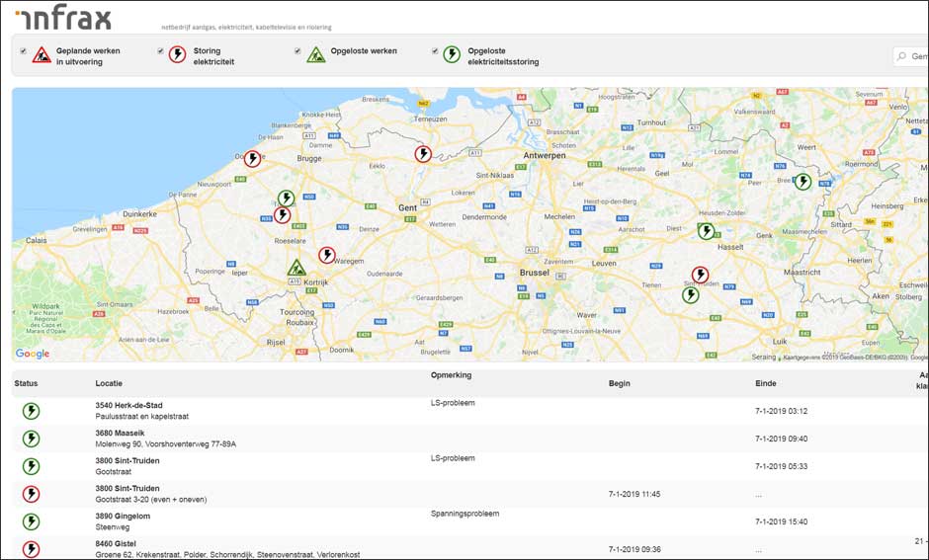This screenshot has height=560, width=929.
Task: Click the status icon for Maaseik row
Action: click(x=31, y=439)
